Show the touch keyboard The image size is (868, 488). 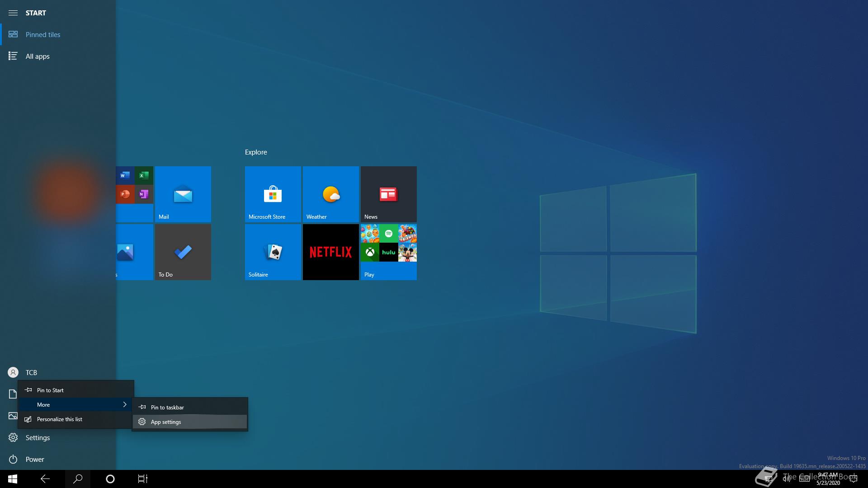[x=804, y=479]
